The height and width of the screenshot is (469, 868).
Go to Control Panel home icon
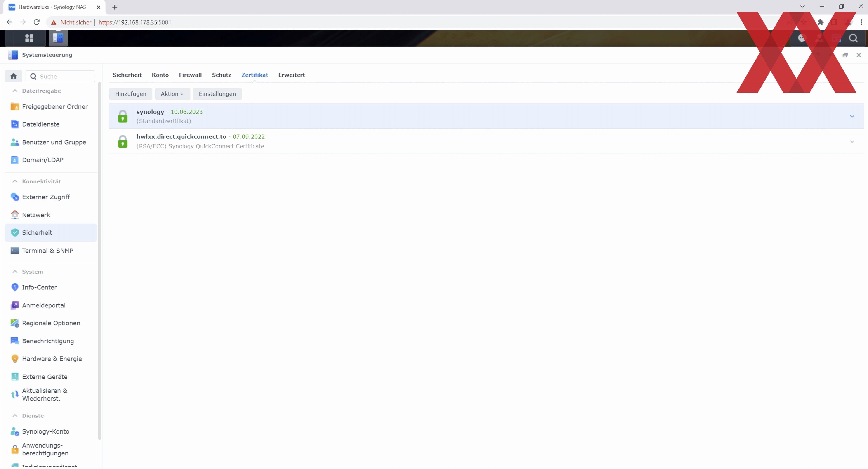pyautogui.click(x=14, y=76)
